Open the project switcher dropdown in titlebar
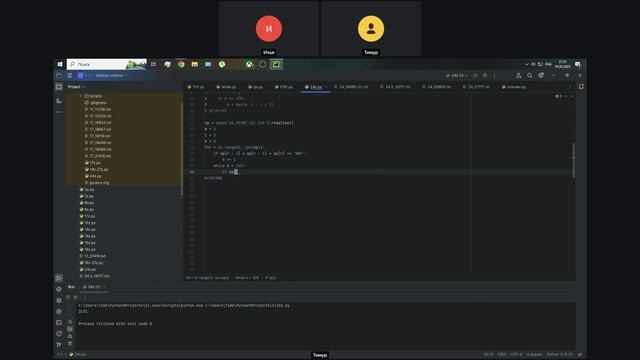The height and width of the screenshot is (360, 640). click(83, 76)
